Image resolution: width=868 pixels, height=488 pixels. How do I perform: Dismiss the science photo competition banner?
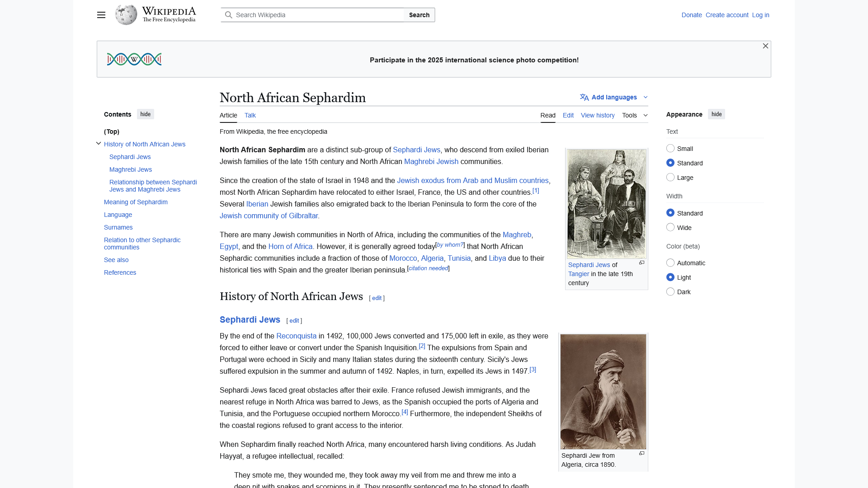point(765,46)
